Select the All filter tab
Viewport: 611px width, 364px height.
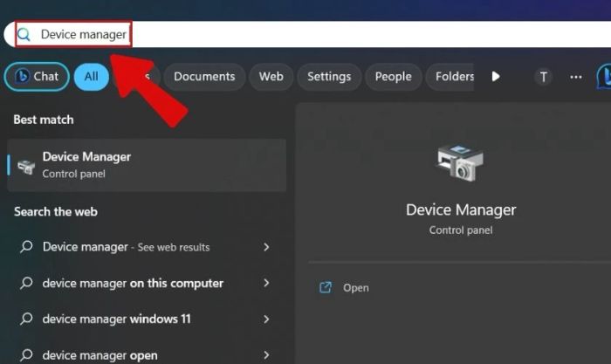[91, 77]
